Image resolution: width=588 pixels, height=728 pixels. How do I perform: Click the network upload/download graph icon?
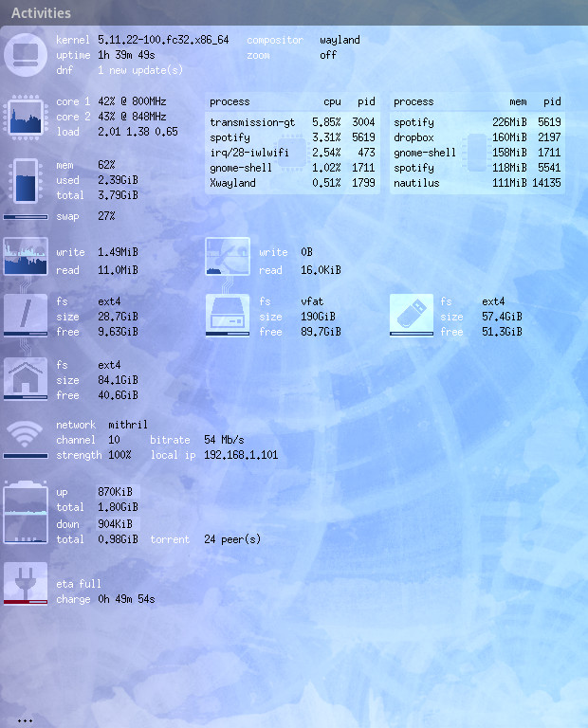[26, 512]
